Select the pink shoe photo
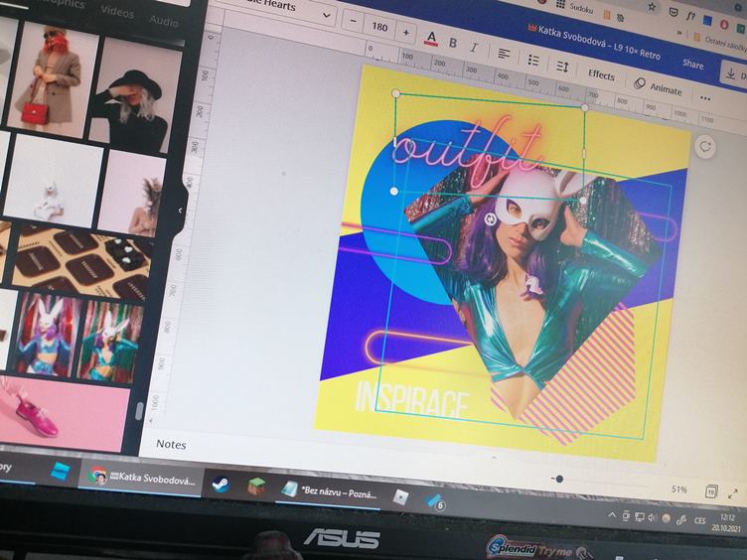This screenshot has width=747, height=560. coord(62,413)
